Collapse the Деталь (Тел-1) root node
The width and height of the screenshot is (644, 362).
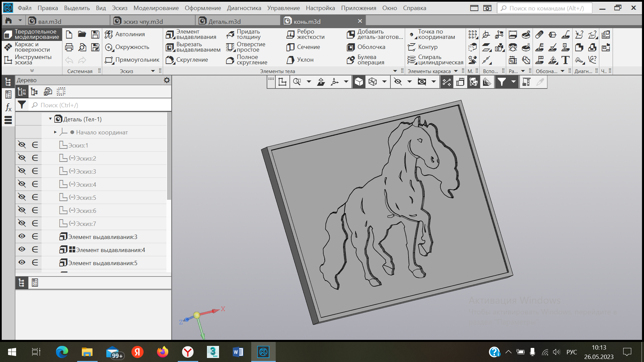tap(50, 119)
